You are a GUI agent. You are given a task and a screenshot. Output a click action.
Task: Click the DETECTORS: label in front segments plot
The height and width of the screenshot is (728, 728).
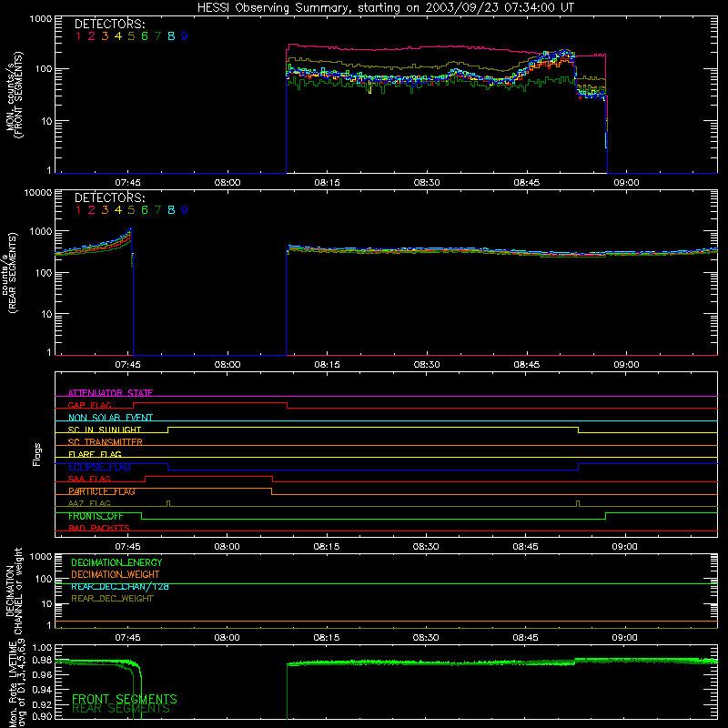click(x=109, y=24)
